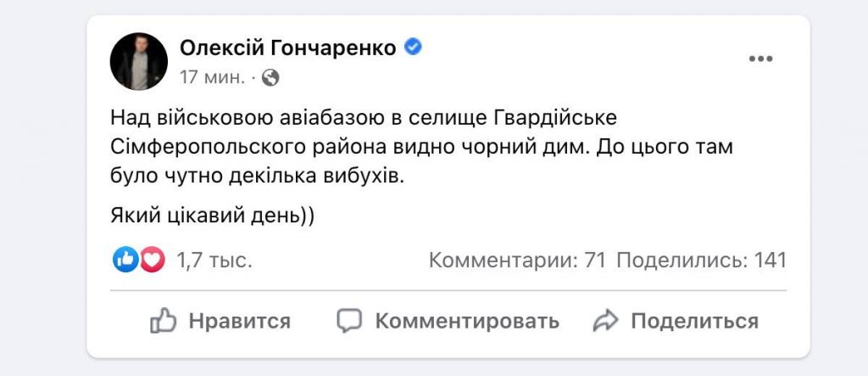The image size is (868, 376).
Task: Click the divider line above action buttons
Action: [x=448, y=290]
